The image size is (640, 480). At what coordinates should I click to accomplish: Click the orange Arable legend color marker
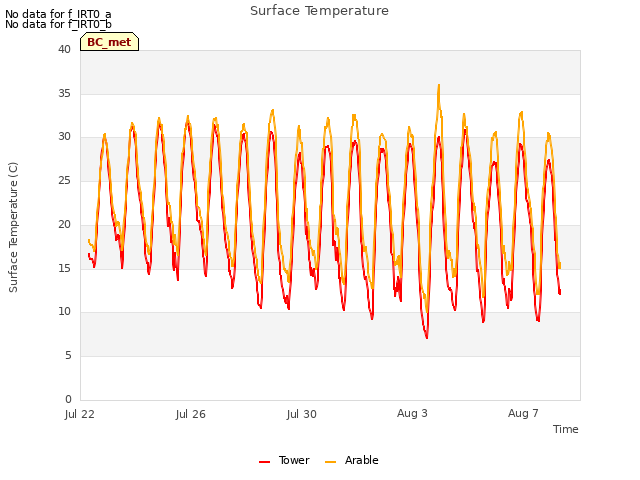tap(331, 462)
